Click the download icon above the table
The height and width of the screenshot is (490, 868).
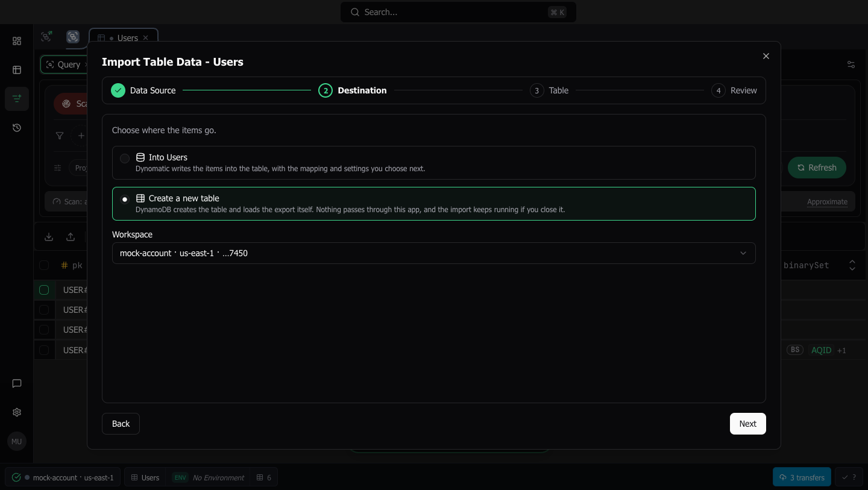[x=49, y=237]
